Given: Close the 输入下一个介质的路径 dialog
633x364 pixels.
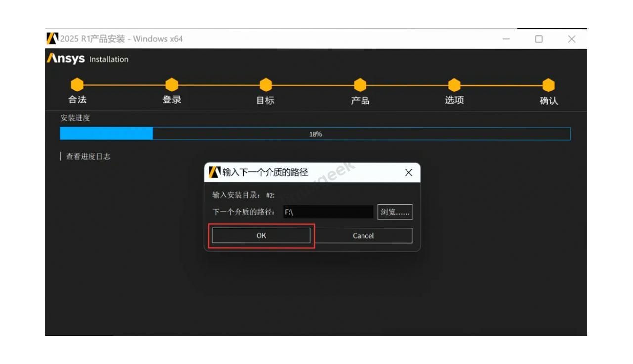Looking at the screenshot, I should pyautogui.click(x=408, y=172).
